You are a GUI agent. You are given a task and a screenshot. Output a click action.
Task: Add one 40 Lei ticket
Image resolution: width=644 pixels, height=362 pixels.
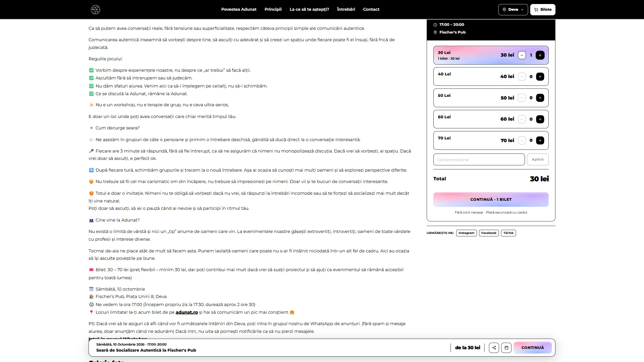tap(540, 76)
